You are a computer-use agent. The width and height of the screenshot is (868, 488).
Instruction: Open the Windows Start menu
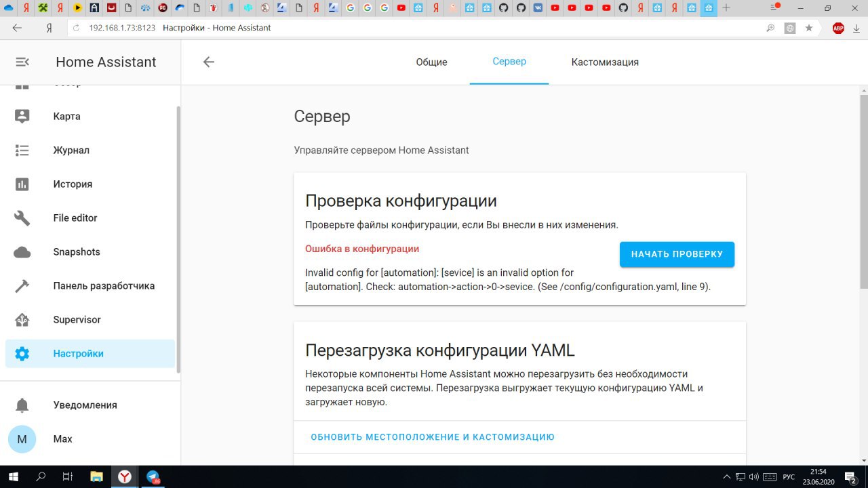click(13, 476)
